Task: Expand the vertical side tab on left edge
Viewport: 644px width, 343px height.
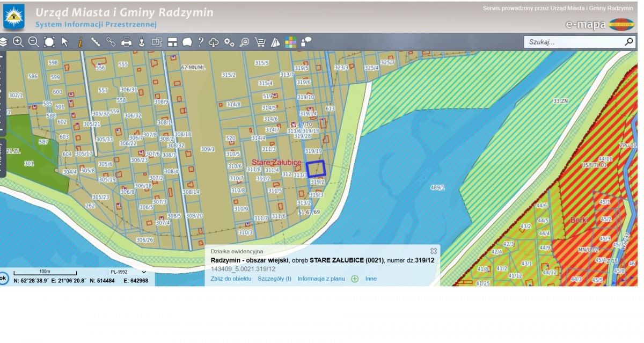Action: pyautogui.click(x=3, y=157)
